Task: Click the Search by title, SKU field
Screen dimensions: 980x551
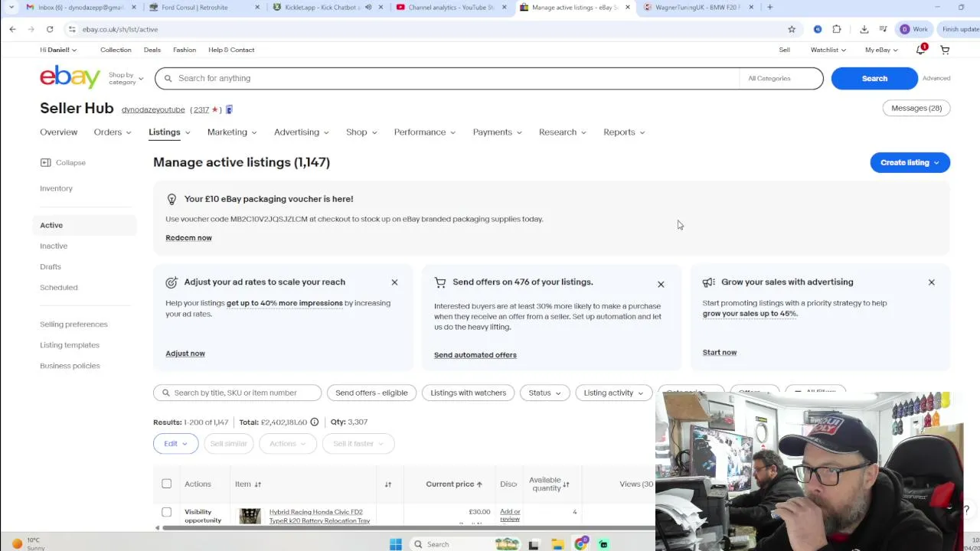Action: (237, 393)
